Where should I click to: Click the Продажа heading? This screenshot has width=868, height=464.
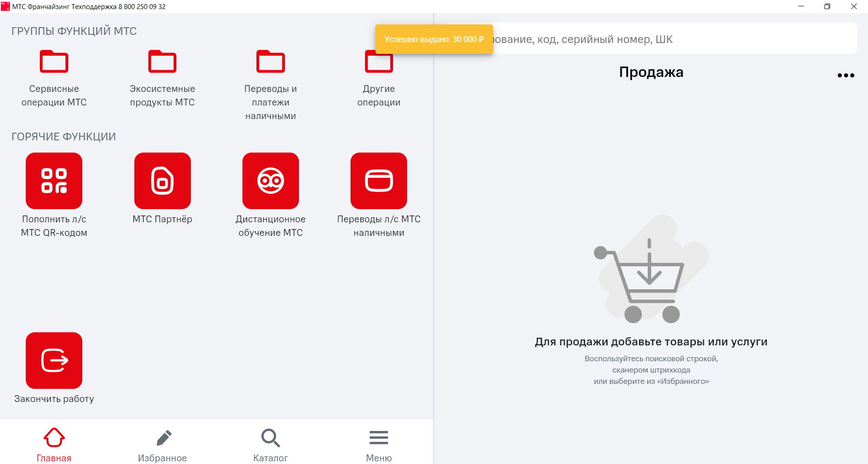[x=651, y=72]
